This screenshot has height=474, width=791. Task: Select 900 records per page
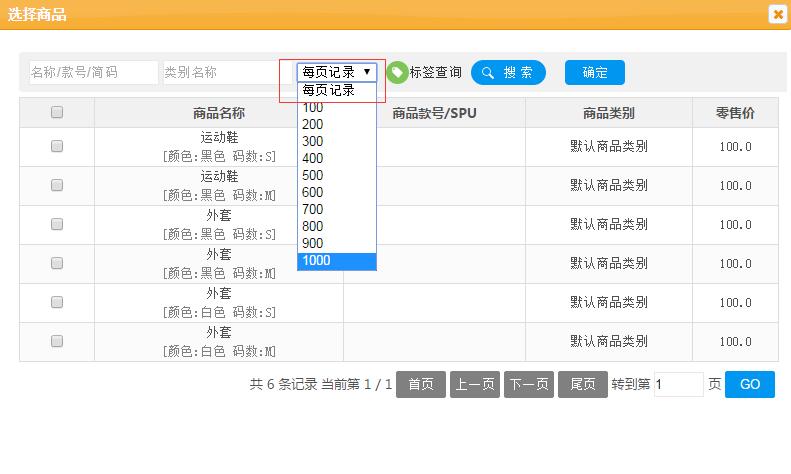[x=337, y=244]
